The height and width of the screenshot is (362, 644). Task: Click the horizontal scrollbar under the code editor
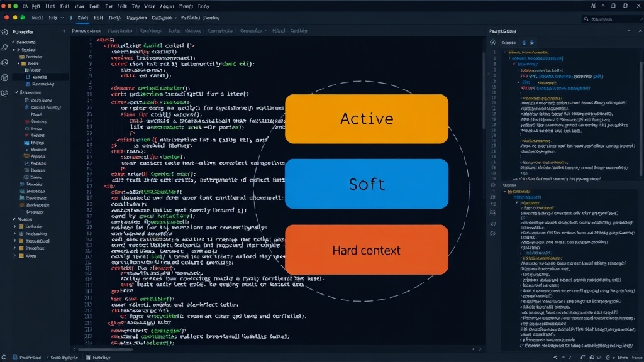[x=105, y=349]
